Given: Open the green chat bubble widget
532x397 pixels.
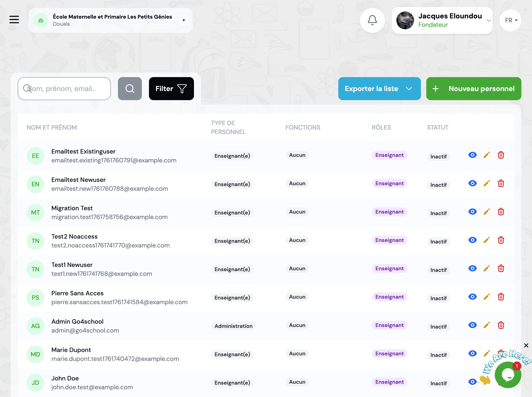Looking at the screenshot, I should (508, 375).
